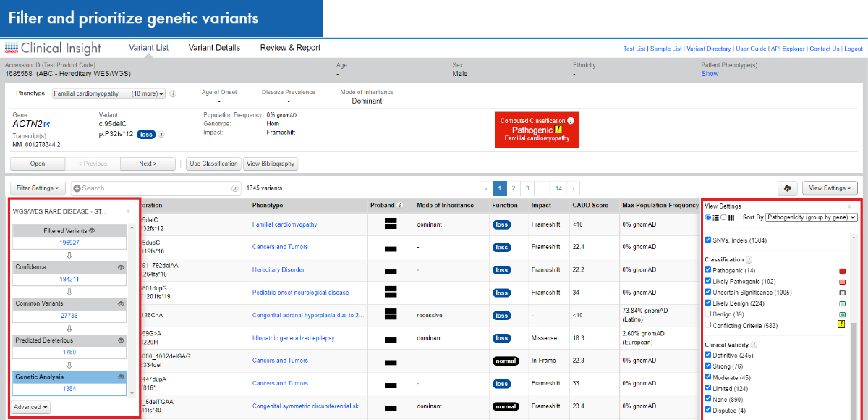This screenshot has height=420, width=868.
Task: Click the list view icon in View Settings
Action: pos(715,217)
